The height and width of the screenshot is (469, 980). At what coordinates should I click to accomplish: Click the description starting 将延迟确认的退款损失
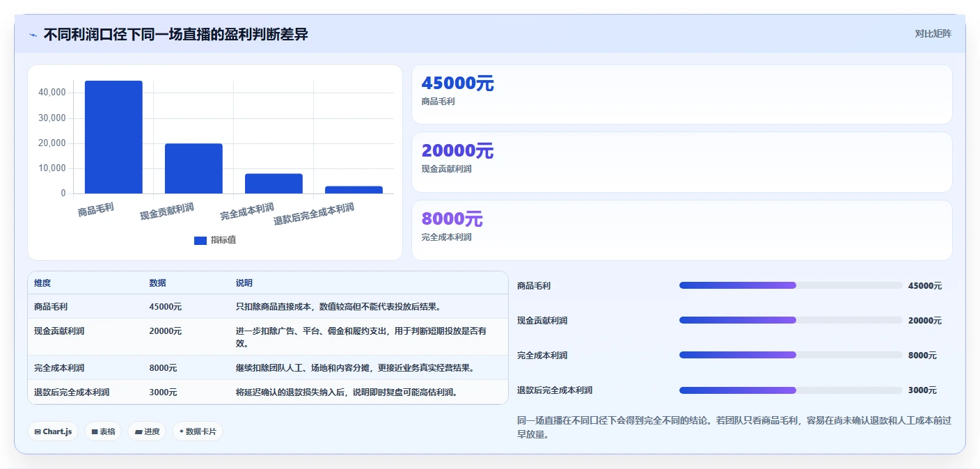[347, 392]
